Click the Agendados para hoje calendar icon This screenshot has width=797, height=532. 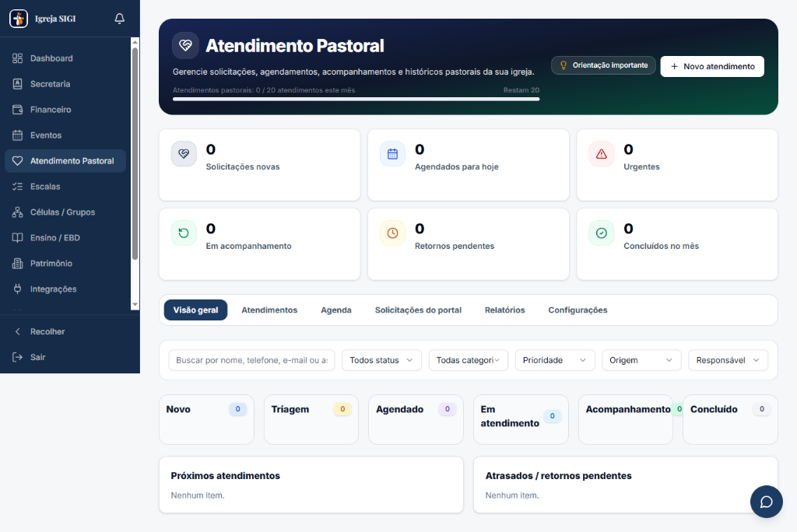click(x=392, y=154)
